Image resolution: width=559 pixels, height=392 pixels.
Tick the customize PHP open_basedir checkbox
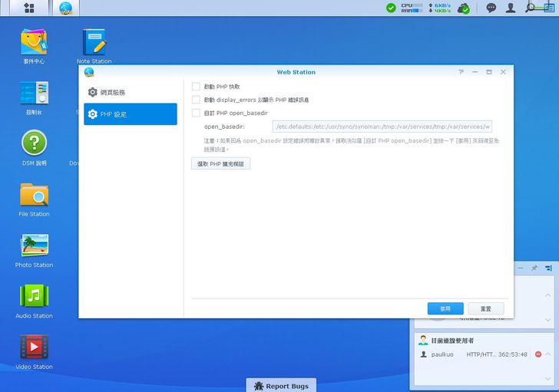(196, 113)
